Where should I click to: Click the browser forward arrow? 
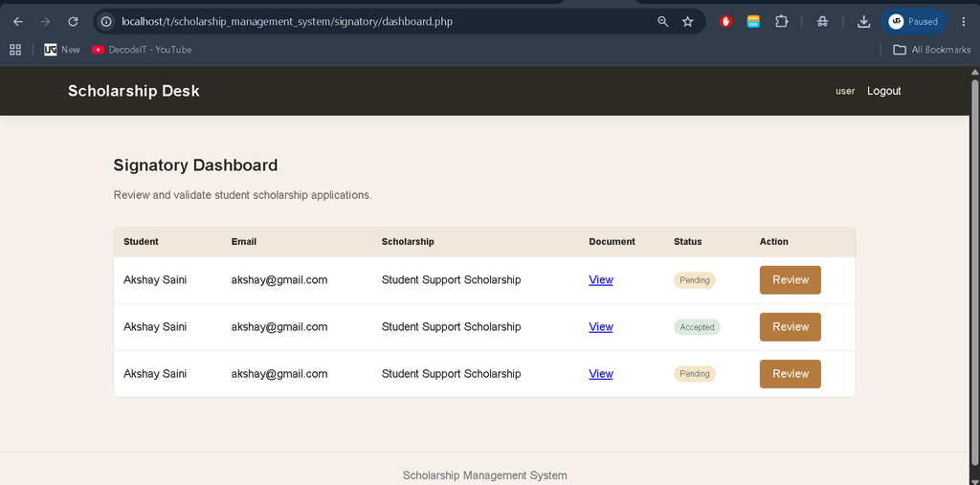pos(45,22)
